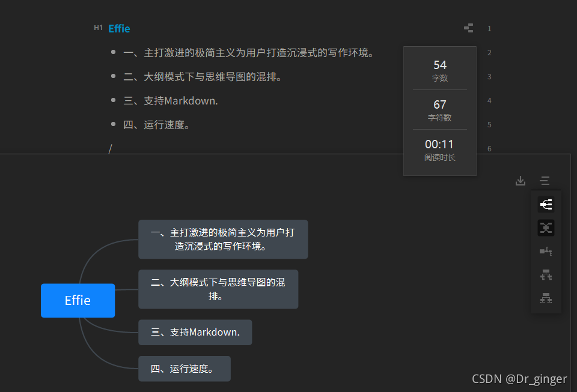
Task: Click the export download icon above the mind map
Action: point(520,180)
